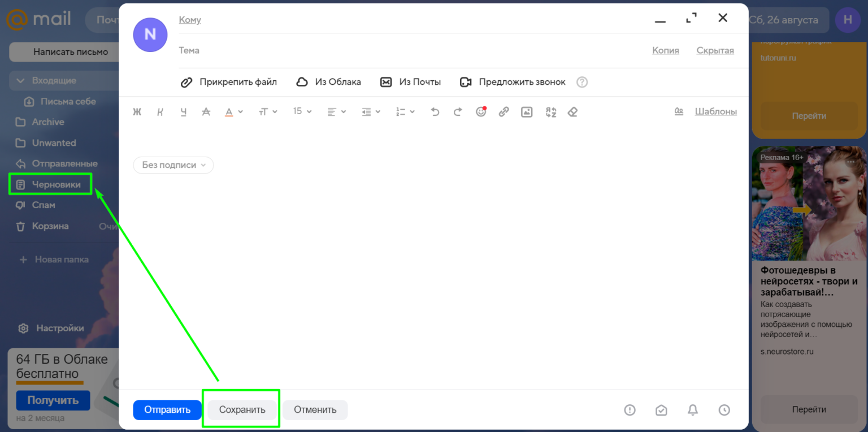The width and height of the screenshot is (868, 432).
Task: Add a Копия recipient
Action: coord(666,50)
